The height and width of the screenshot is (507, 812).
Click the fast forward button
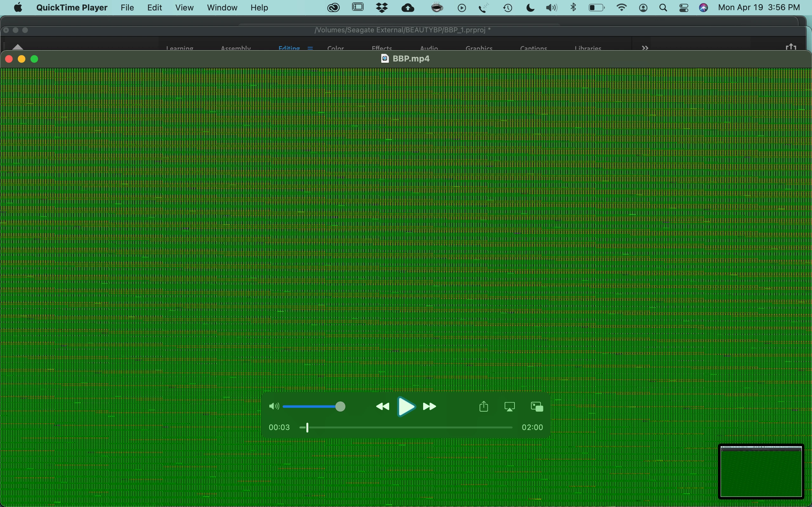click(429, 407)
